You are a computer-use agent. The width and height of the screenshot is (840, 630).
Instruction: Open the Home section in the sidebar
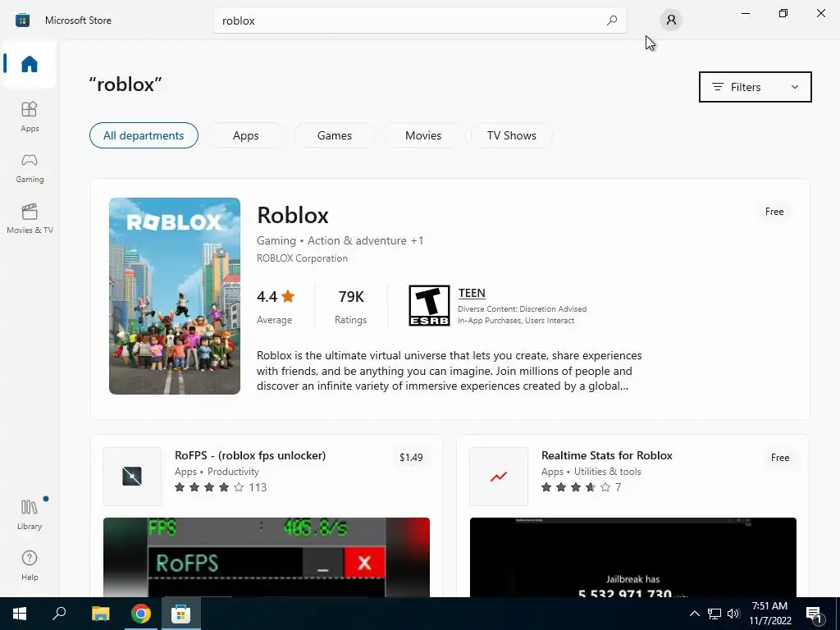click(x=30, y=64)
